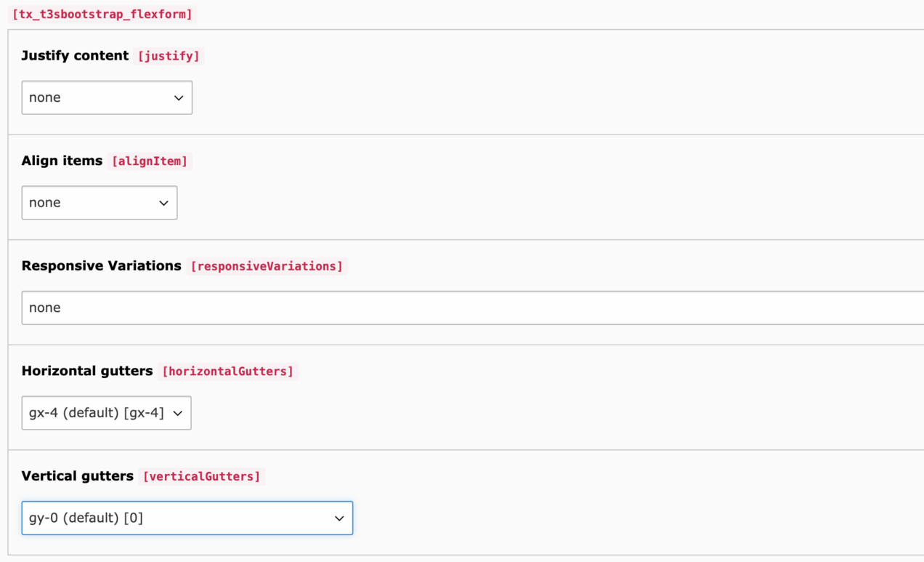The width and height of the screenshot is (924, 562).
Task: Click the Vertical gutters label
Action: pyautogui.click(x=78, y=476)
